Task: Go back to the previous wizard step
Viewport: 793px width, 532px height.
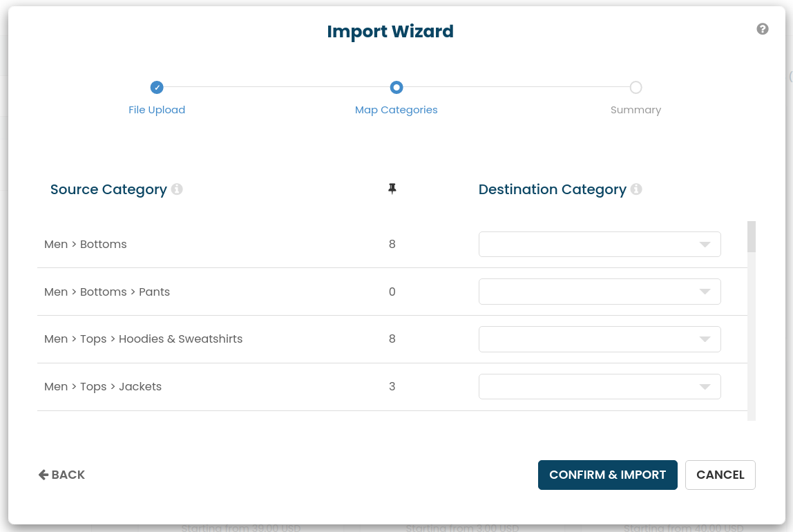Action: [x=62, y=475]
